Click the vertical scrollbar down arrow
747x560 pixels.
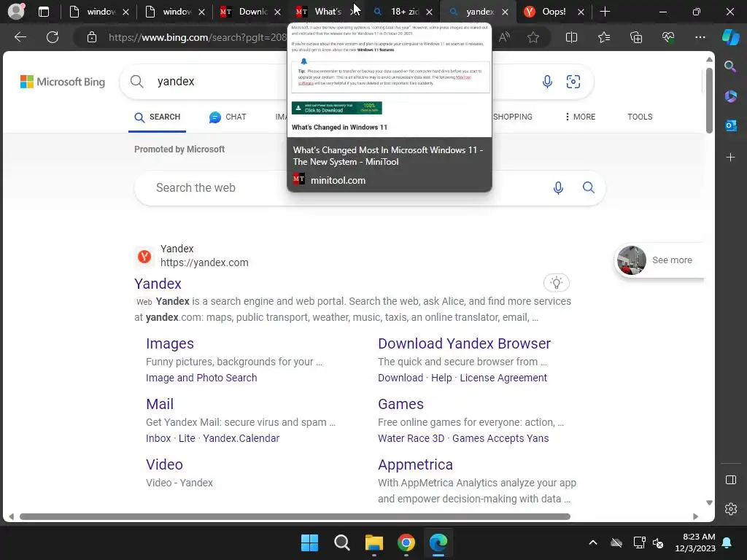709,503
